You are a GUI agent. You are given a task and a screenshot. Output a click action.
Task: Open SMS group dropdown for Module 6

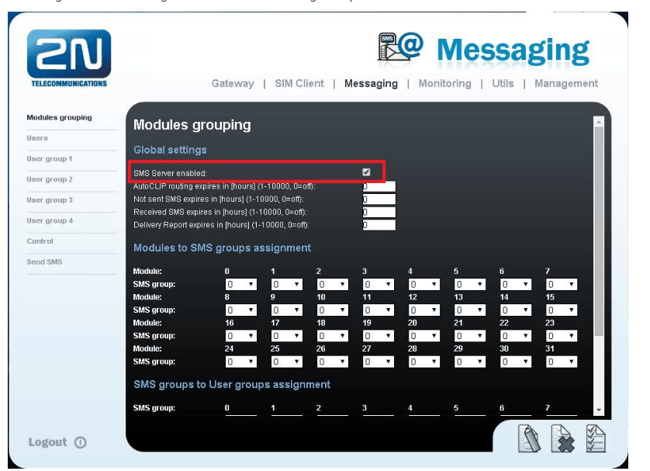pyautogui.click(x=515, y=284)
